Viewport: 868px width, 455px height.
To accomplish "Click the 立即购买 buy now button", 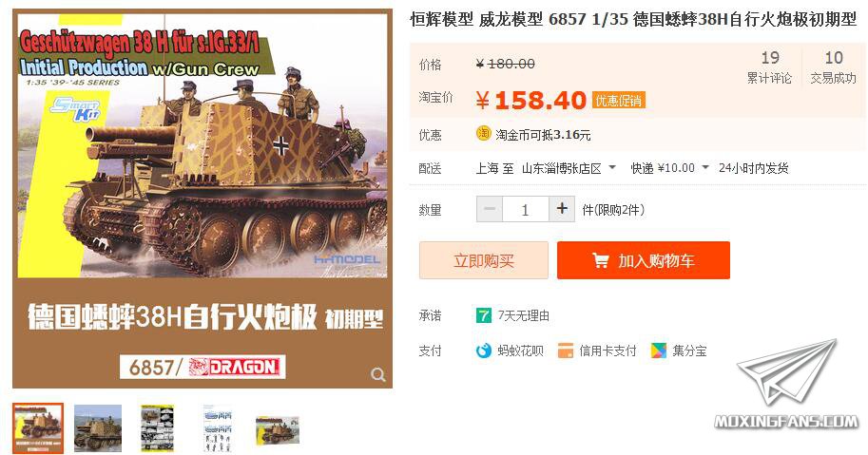I will [x=484, y=260].
